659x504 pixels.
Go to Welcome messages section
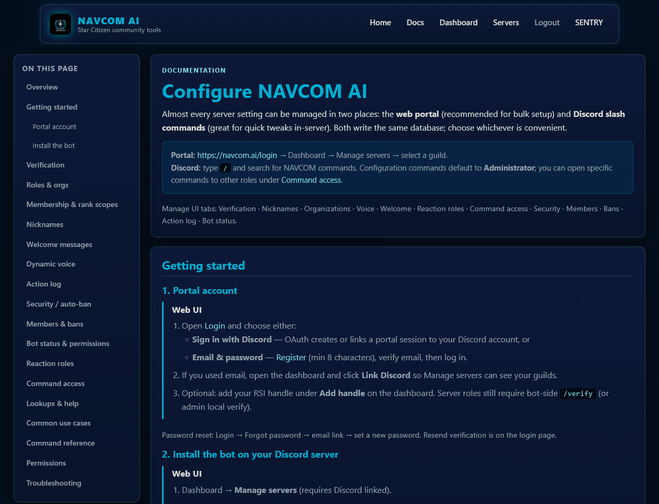coord(59,245)
